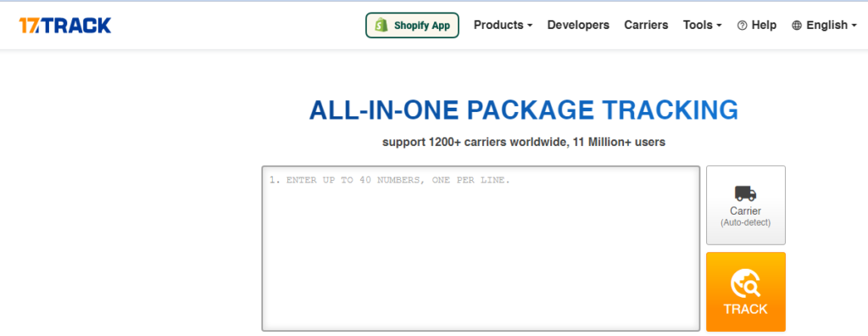
Task: Open the English language dropdown arrow
Action: [x=854, y=25]
